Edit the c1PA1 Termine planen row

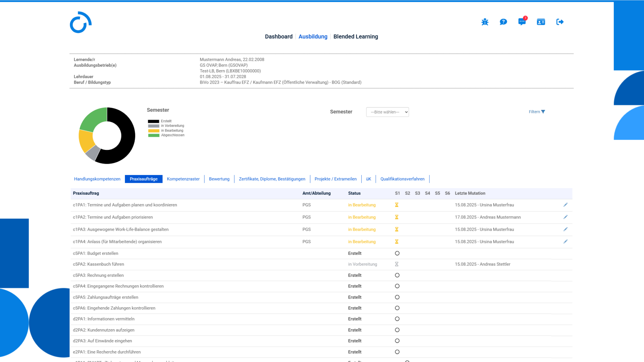pyautogui.click(x=565, y=205)
